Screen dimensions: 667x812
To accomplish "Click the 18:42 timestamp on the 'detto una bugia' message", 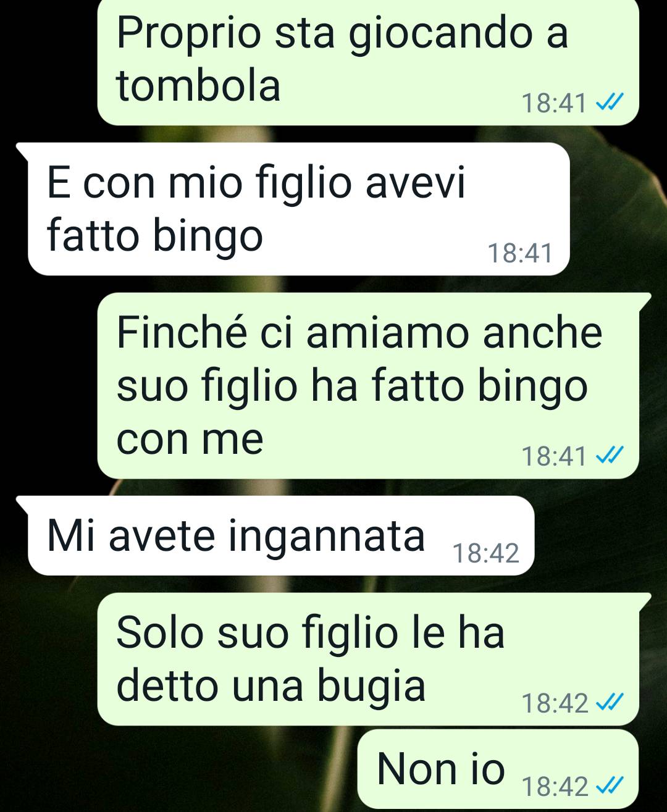I will 555,703.
